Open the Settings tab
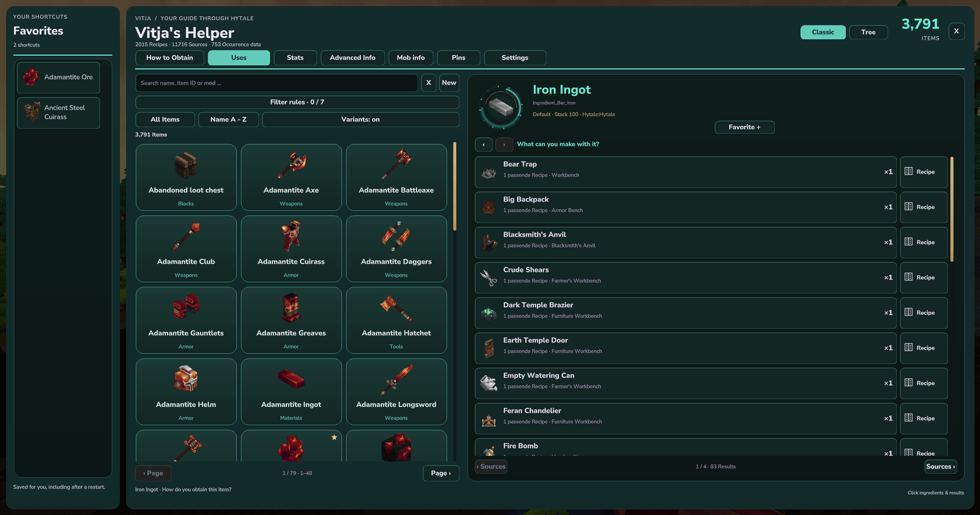Image resolution: width=980 pixels, height=515 pixels. point(514,58)
